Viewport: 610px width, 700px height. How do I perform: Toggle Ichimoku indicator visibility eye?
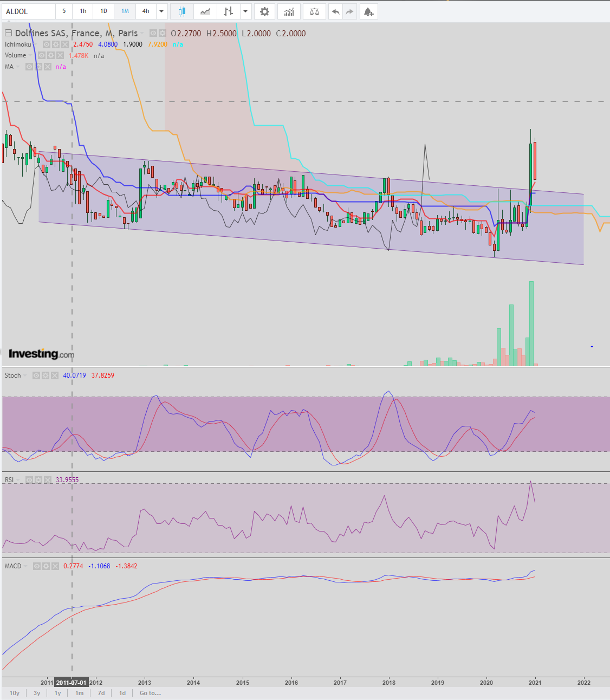(47, 44)
